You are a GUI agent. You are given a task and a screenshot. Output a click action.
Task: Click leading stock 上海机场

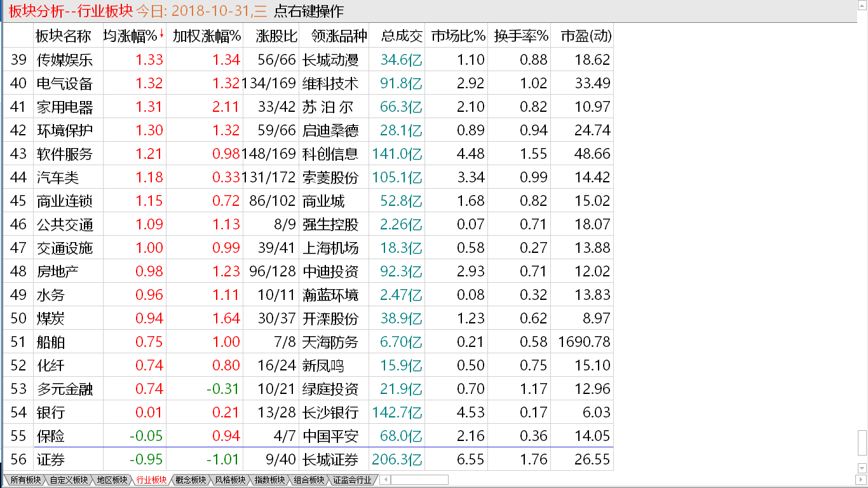pyautogui.click(x=330, y=248)
